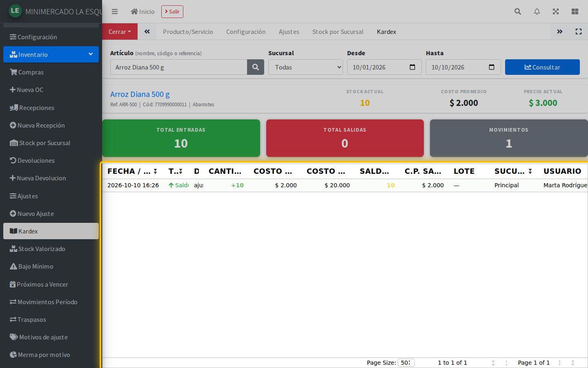Switch to Producto/Servicio tab
The image size is (588, 368).
188,31
